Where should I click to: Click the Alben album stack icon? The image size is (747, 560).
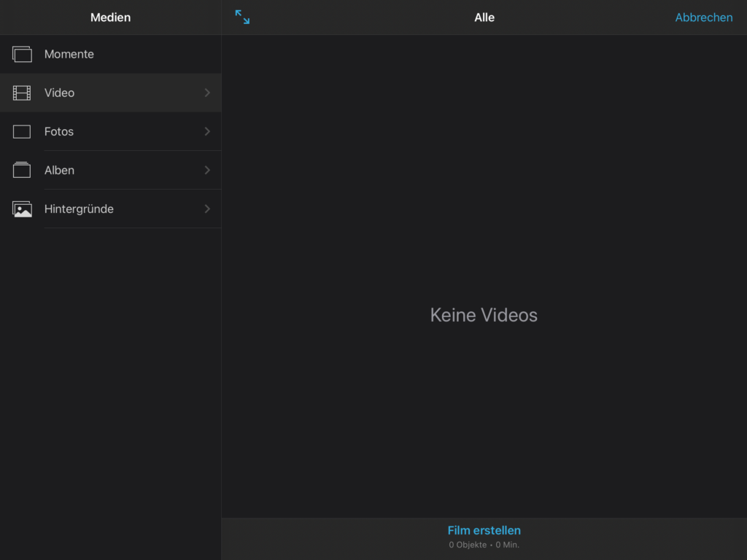(22, 170)
